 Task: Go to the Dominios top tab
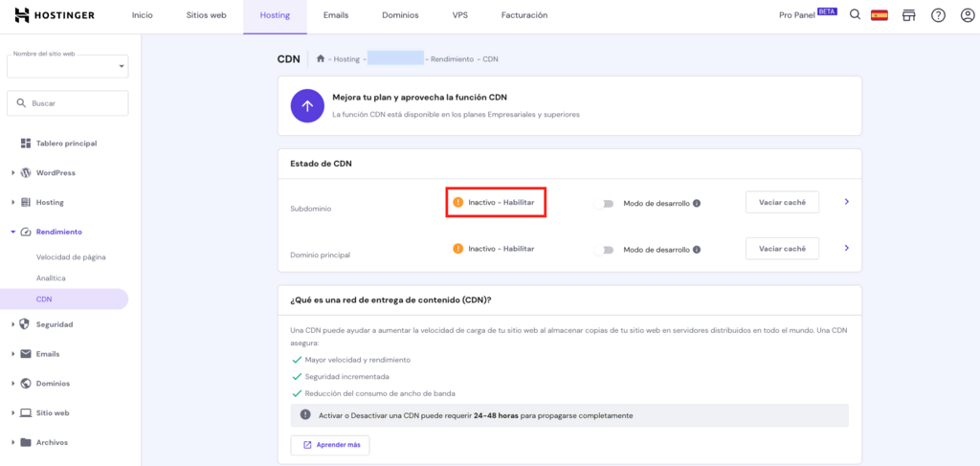pyautogui.click(x=400, y=15)
